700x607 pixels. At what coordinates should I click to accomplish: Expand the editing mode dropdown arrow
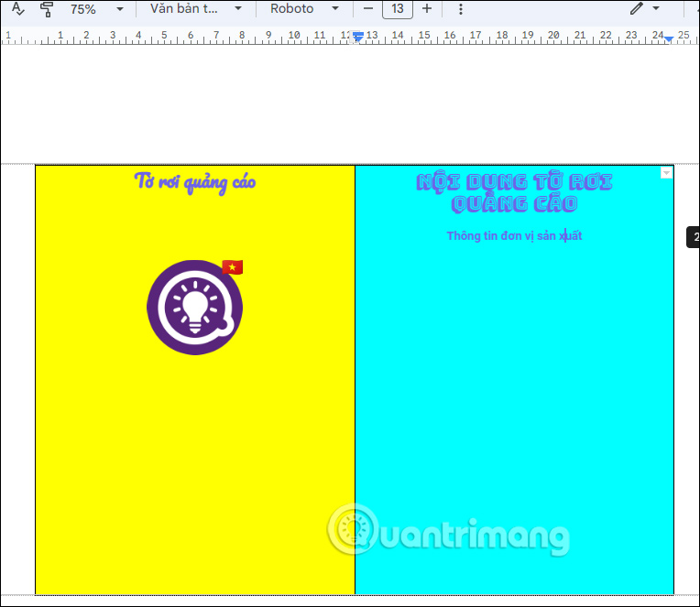pos(656,8)
